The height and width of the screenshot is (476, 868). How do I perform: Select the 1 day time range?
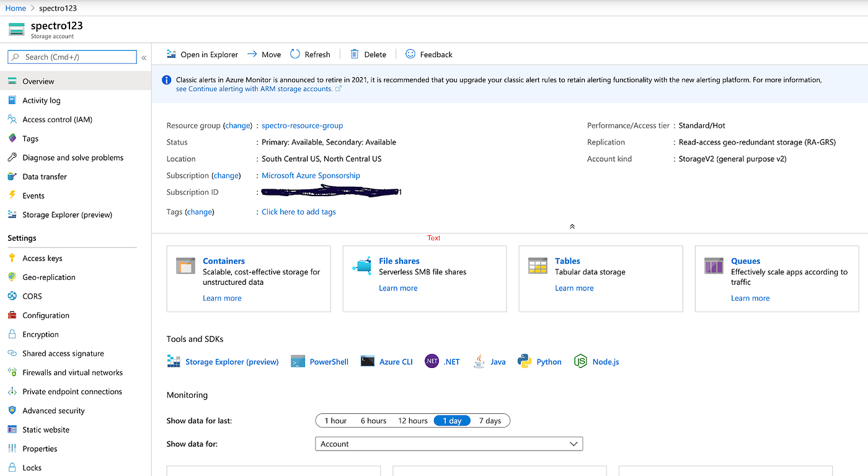452,421
